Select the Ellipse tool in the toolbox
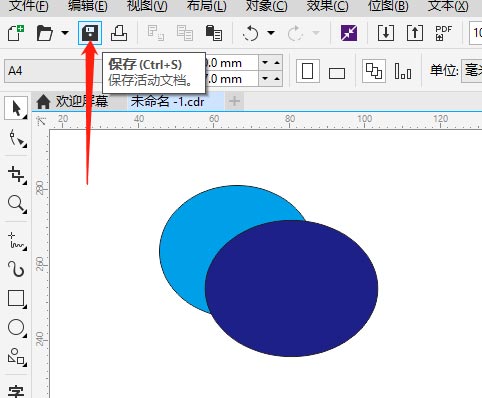The height and width of the screenshot is (398, 482). (x=17, y=328)
